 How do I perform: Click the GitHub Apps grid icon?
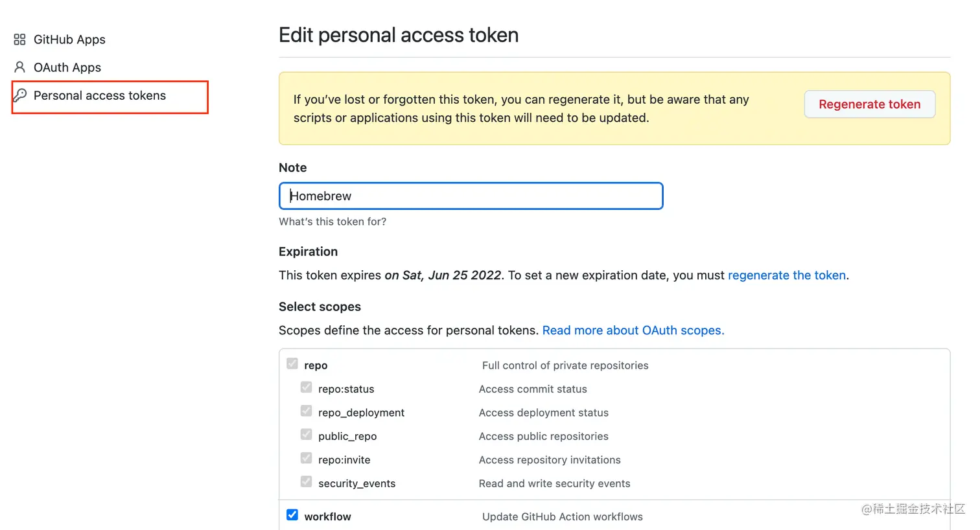19,40
